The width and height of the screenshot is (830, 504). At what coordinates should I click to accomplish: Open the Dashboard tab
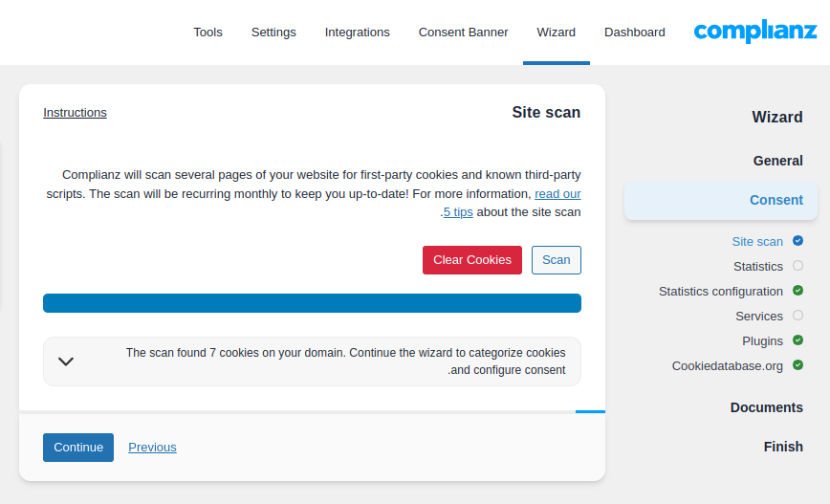tap(634, 33)
